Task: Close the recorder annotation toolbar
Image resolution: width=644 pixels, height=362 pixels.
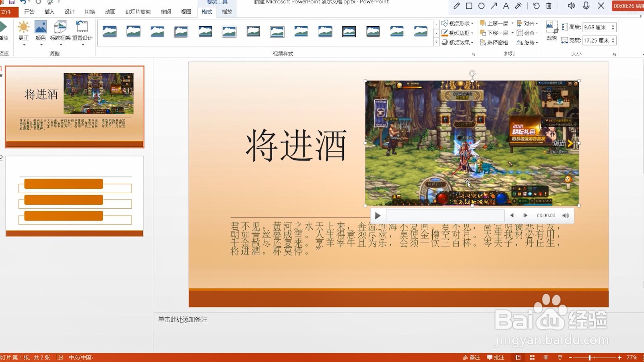Action: pyautogui.click(x=601, y=6)
